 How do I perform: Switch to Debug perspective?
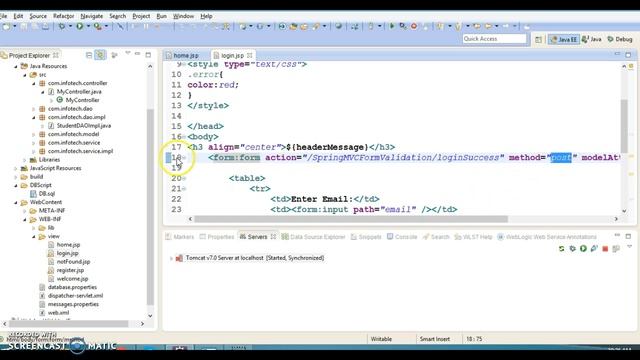[620, 40]
